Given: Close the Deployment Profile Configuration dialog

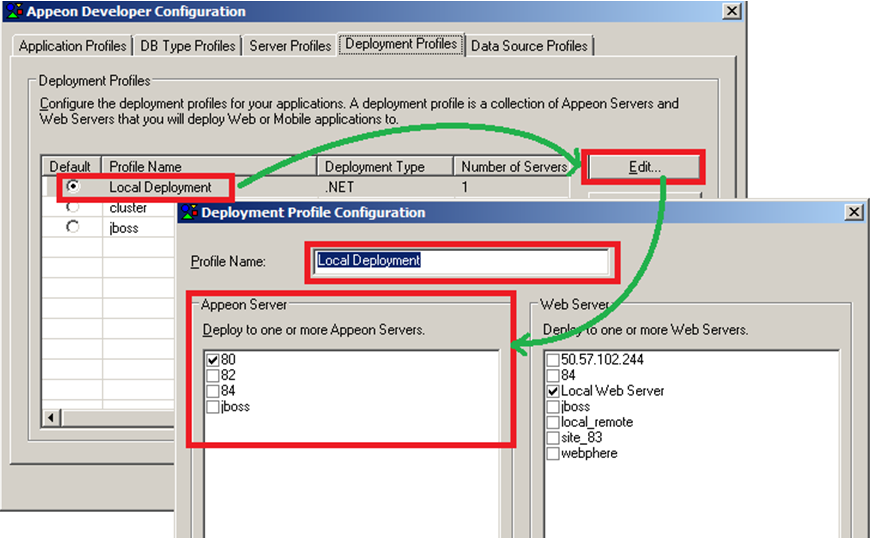Looking at the screenshot, I should tap(854, 212).
